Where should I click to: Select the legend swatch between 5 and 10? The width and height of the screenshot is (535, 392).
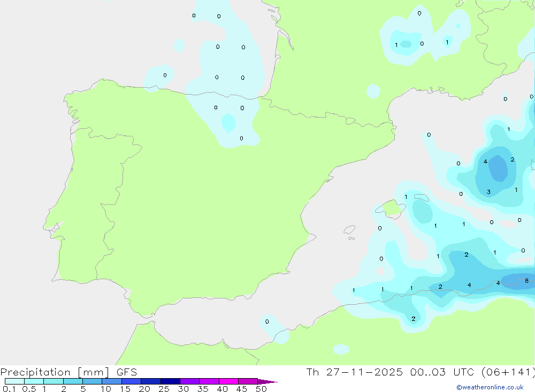coord(93,381)
